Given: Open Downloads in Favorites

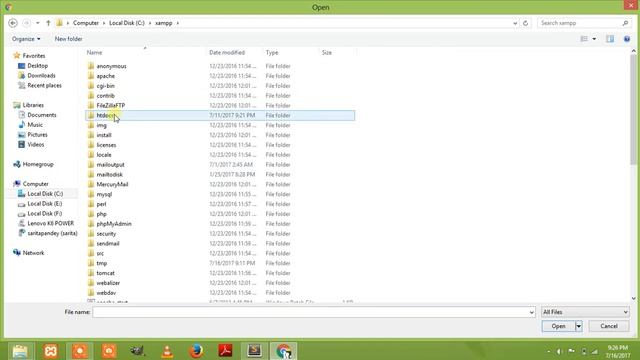Looking at the screenshot, I should click(x=41, y=76).
